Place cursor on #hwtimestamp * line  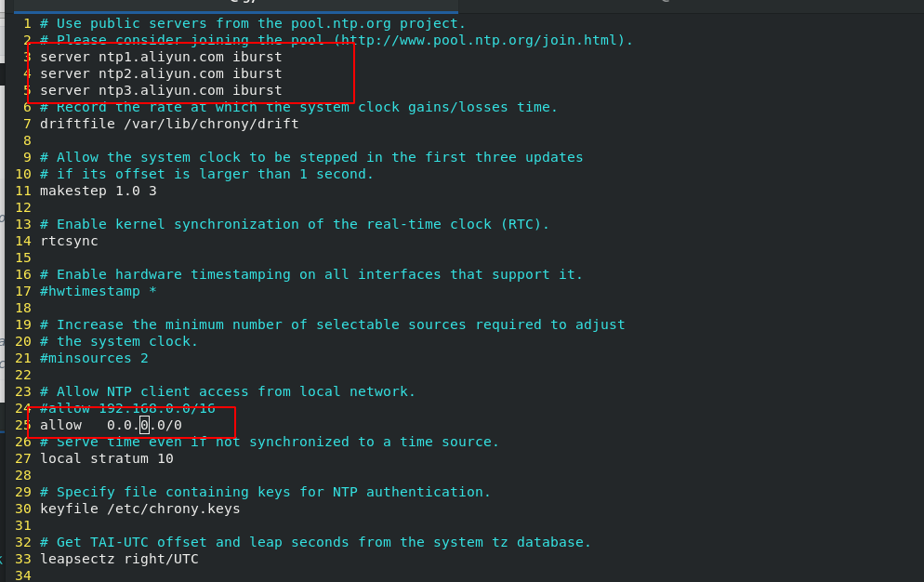pos(99,291)
